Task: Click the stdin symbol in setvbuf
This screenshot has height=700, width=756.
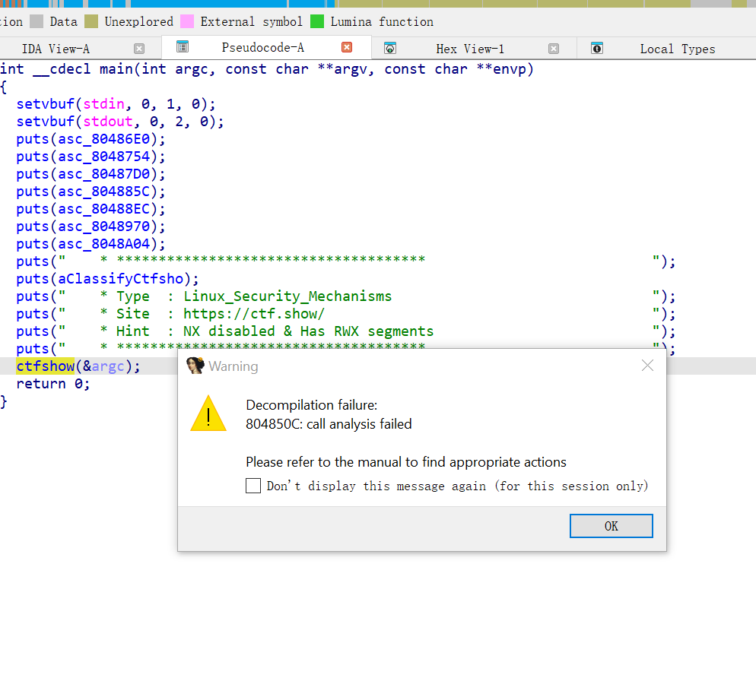Action: (x=103, y=104)
